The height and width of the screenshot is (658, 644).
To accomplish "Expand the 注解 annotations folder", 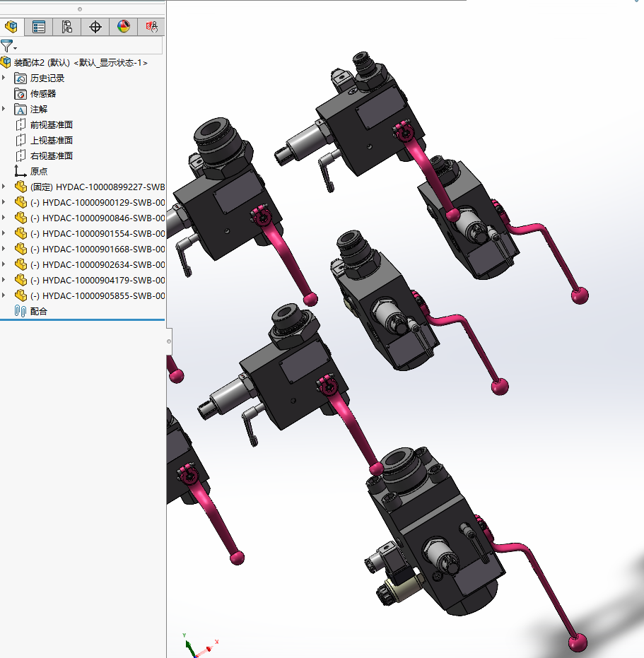I will click(4, 109).
